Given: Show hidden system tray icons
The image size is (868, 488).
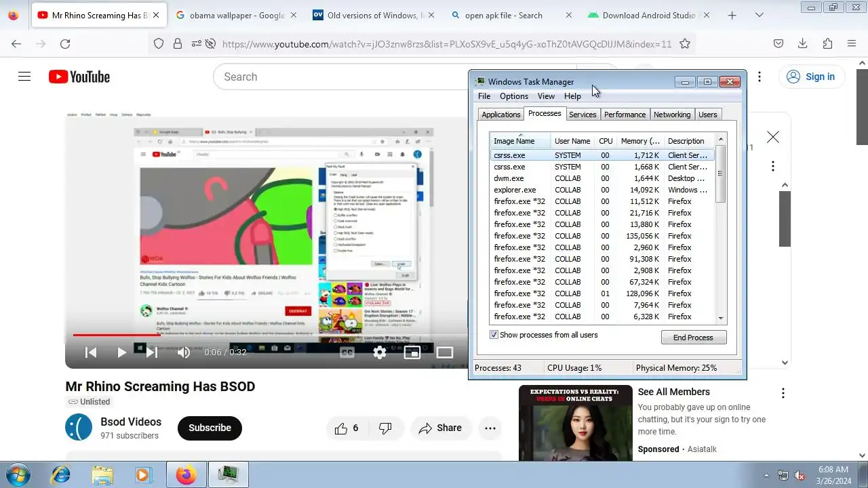Looking at the screenshot, I should (766, 475).
